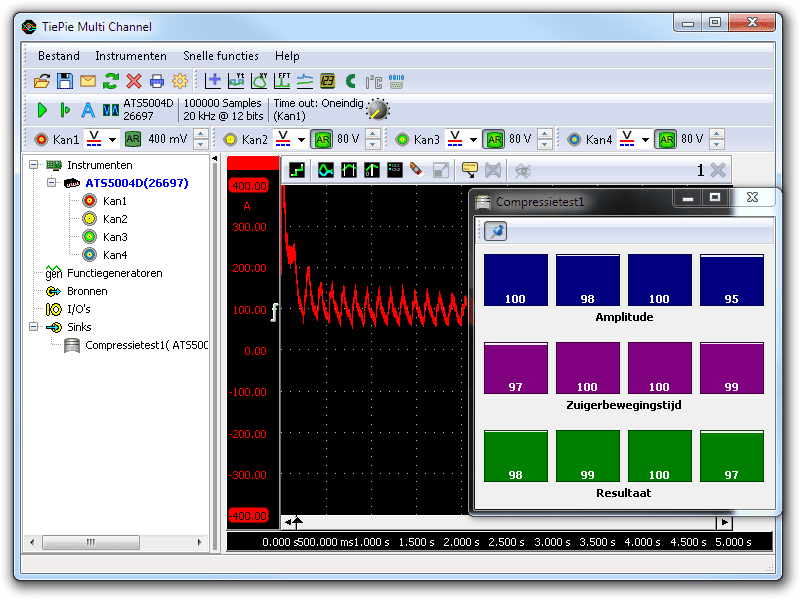Viewport: 800px width, 600px height.
Task: Open an XY graph
Action: [259, 81]
